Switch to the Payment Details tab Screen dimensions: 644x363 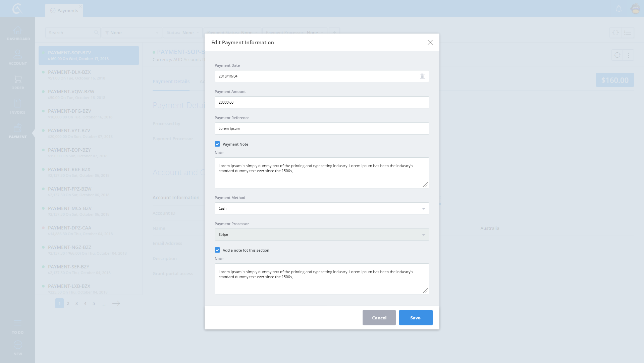(x=171, y=82)
